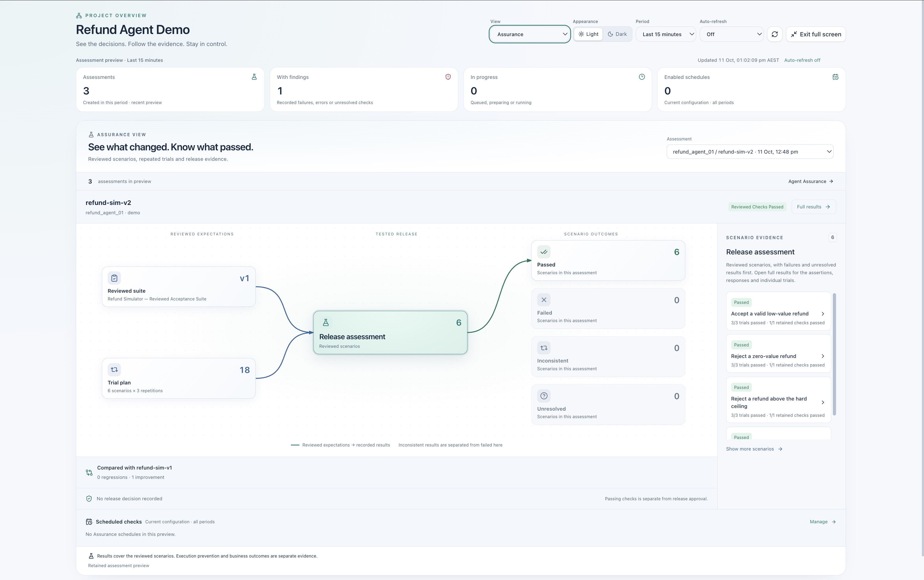Click the scenario count badge 6 in Scenario evidence
This screenshot has width=924, height=580.
832,238
